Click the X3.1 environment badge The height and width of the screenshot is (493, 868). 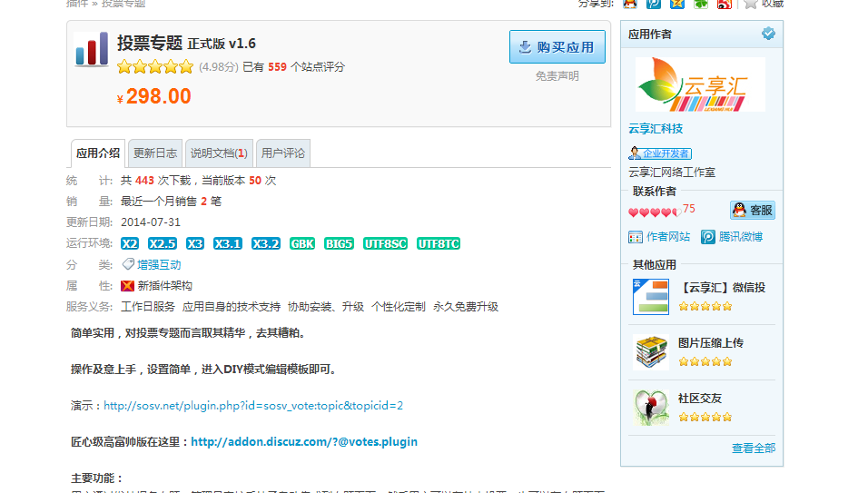click(x=228, y=243)
